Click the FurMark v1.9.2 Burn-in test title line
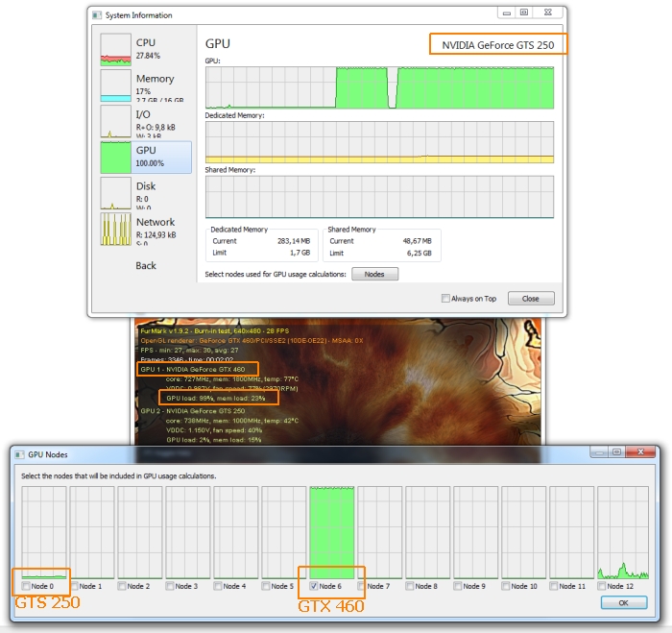The width and height of the screenshot is (672, 633). pyautogui.click(x=215, y=331)
